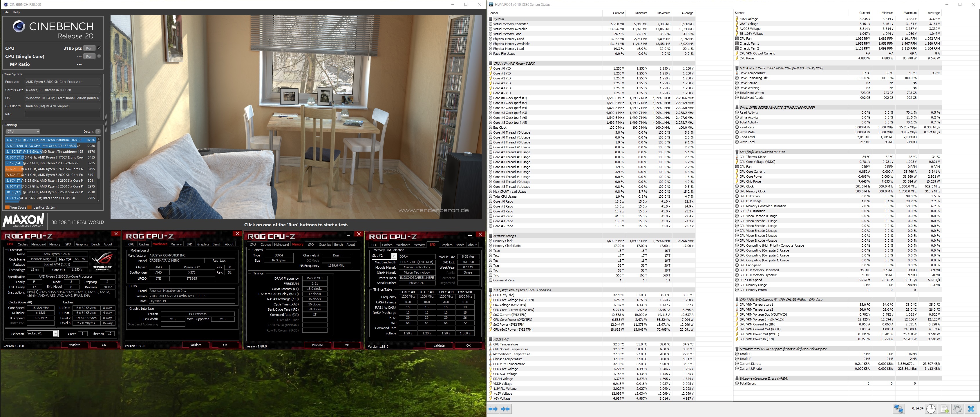This screenshot has height=417, width=980.
Task: Click the Cinebench sphere logo icon
Action: tap(19, 27)
